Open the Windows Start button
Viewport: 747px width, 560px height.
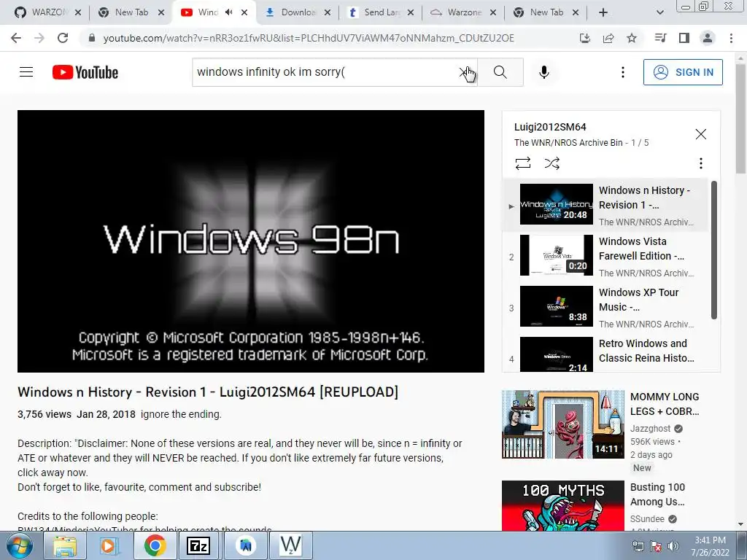click(20, 545)
